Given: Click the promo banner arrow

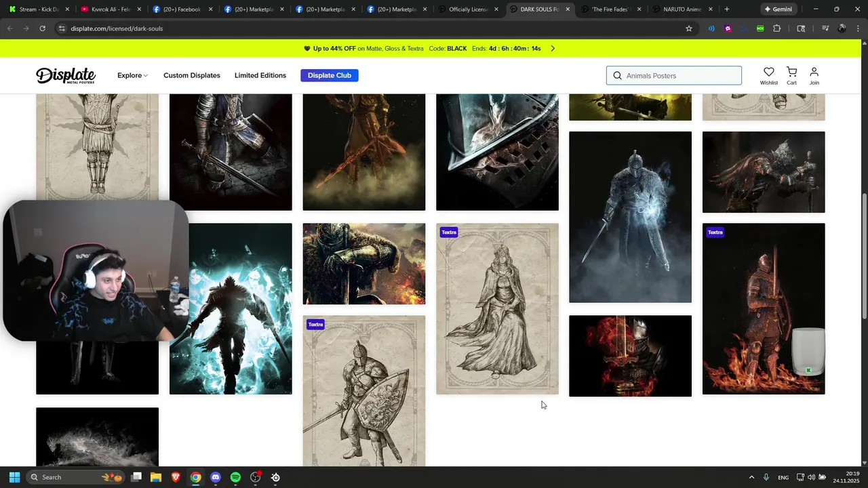Looking at the screenshot, I should click(553, 49).
